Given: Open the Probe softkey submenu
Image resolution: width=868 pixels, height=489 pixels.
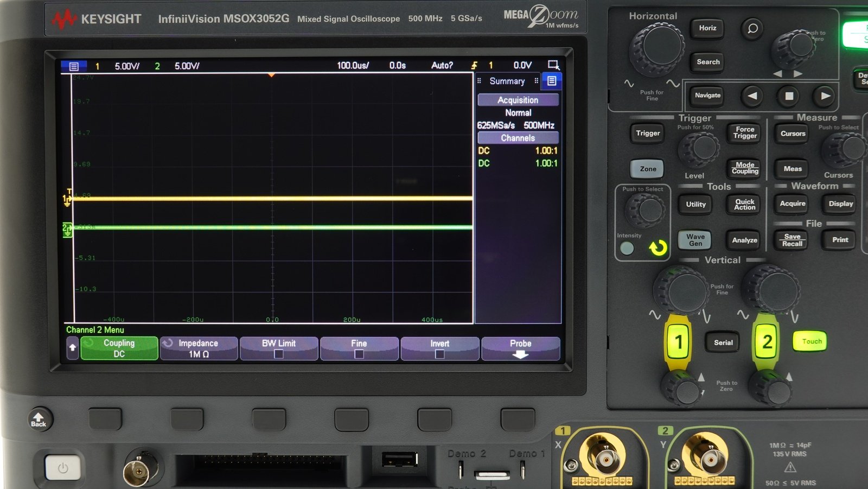Looking at the screenshot, I should (521, 348).
